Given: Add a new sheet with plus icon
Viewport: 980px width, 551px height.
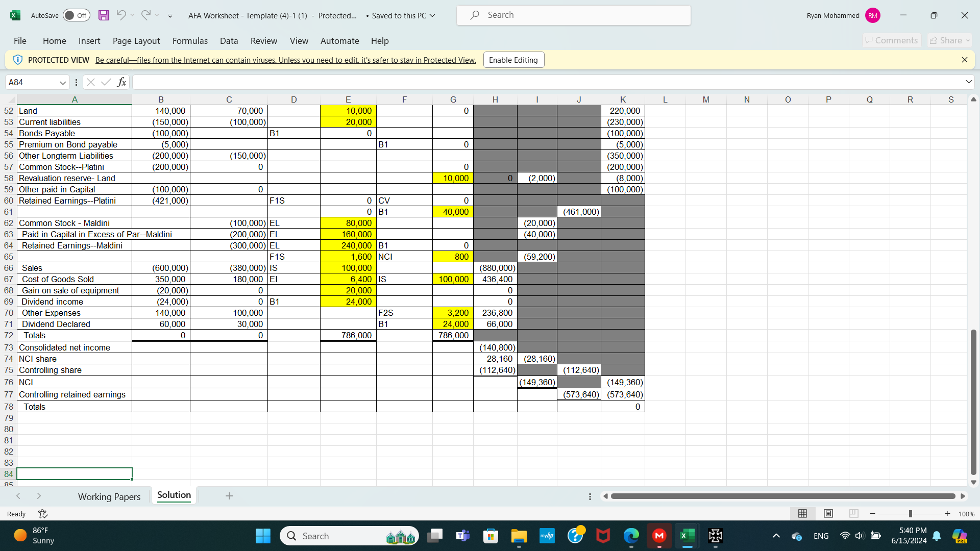Looking at the screenshot, I should (x=229, y=496).
